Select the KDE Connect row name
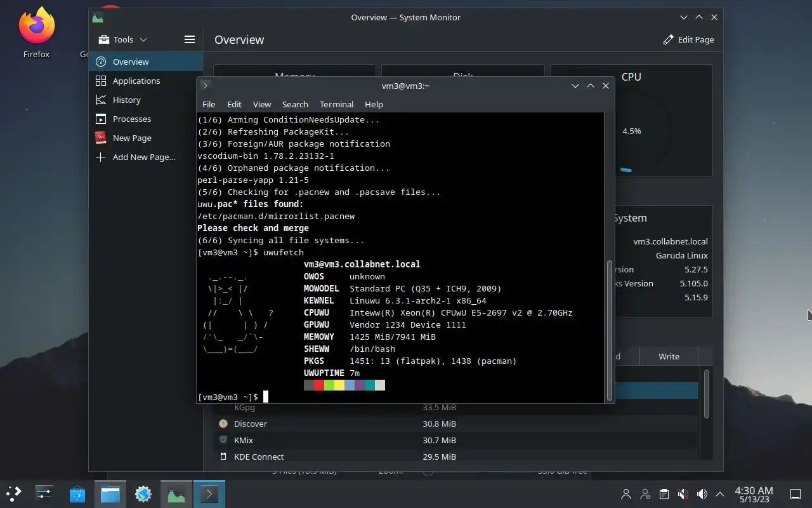812x508 pixels. coord(259,457)
